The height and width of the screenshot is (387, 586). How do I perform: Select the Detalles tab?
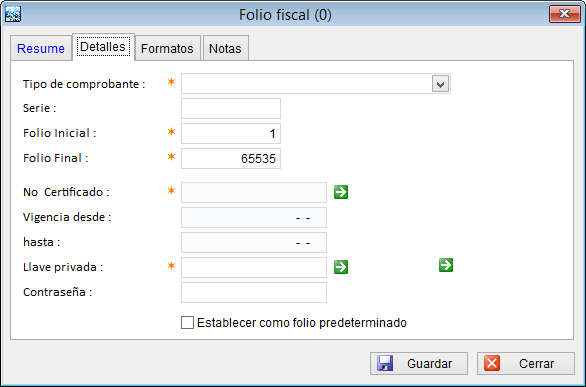pos(103,47)
